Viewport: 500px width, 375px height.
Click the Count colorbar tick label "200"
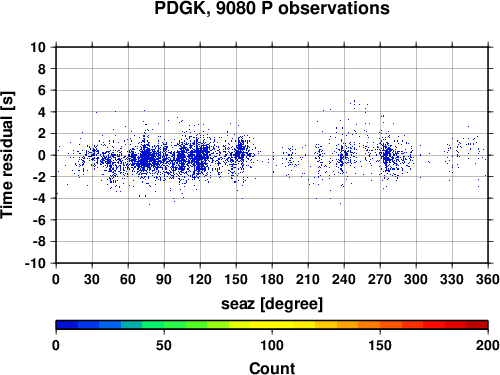[488, 345]
